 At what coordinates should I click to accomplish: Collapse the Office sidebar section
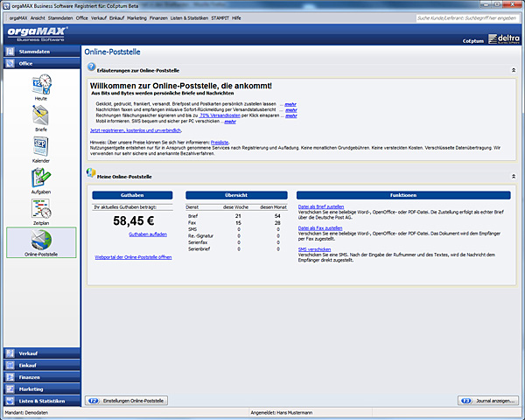(x=42, y=63)
